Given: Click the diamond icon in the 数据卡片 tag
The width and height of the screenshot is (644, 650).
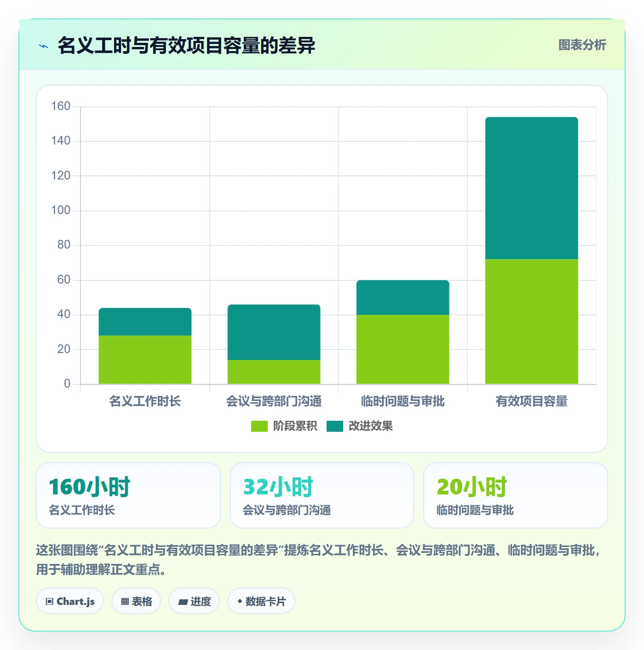Looking at the screenshot, I should (240, 601).
